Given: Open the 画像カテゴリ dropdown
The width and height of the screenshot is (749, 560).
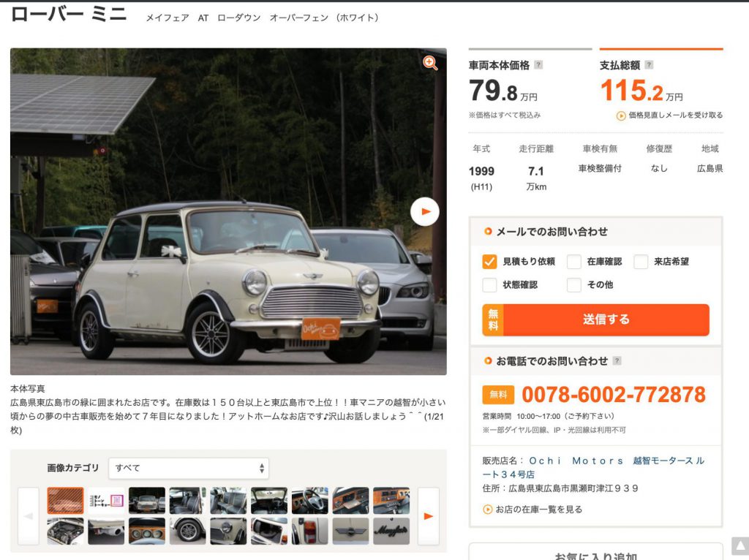Looking at the screenshot, I should [x=189, y=468].
